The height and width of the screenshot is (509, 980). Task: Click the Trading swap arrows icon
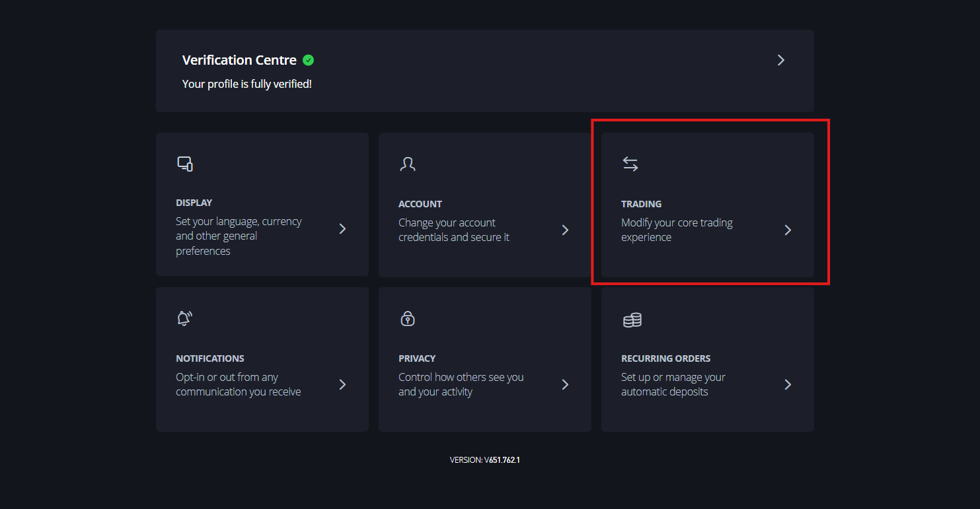coord(630,163)
